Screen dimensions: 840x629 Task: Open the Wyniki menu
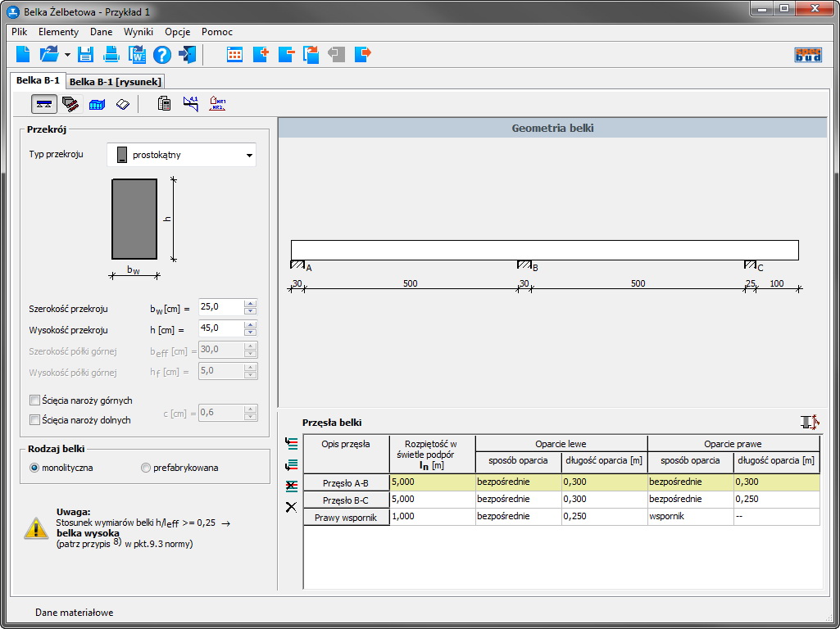click(138, 32)
